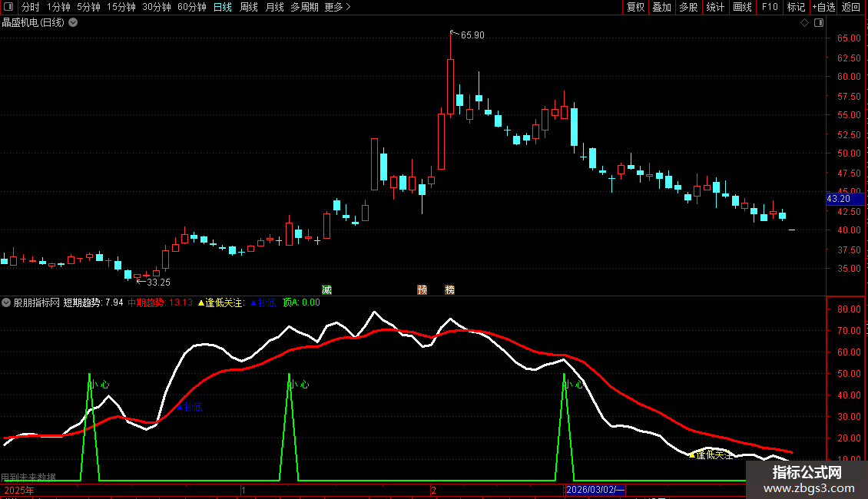Image resolution: width=868 pixels, height=499 pixels.
Task: Click the 榜 event marker on chart
Action: (x=449, y=289)
